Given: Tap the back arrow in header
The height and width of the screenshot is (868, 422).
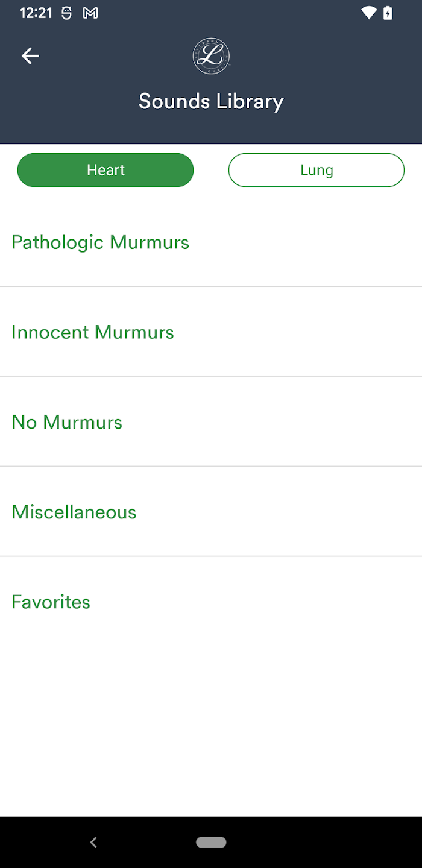Looking at the screenshot, I should click(x=30, y=56).
